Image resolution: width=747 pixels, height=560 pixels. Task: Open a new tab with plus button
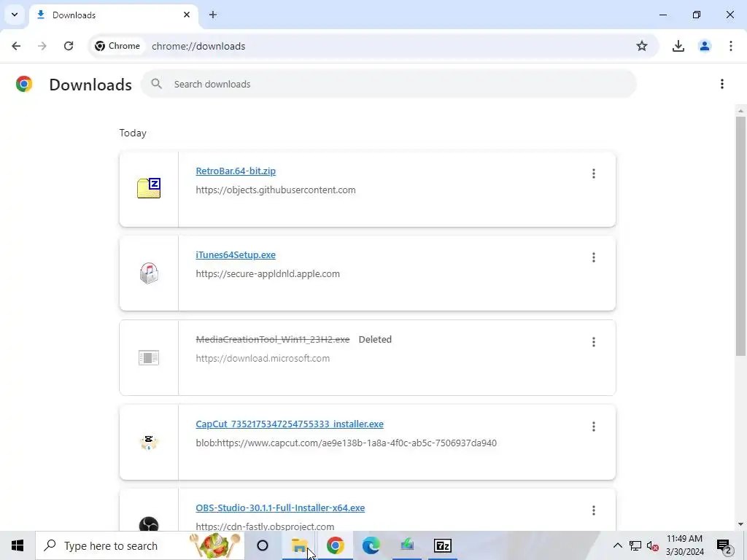coord(213,15)
